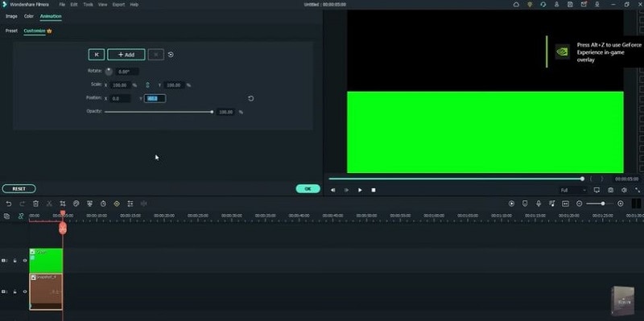This screenshot has width=644, height=321.
Task: Click the redo arrow in timeline toolbar
Action: tap(23, 204)
